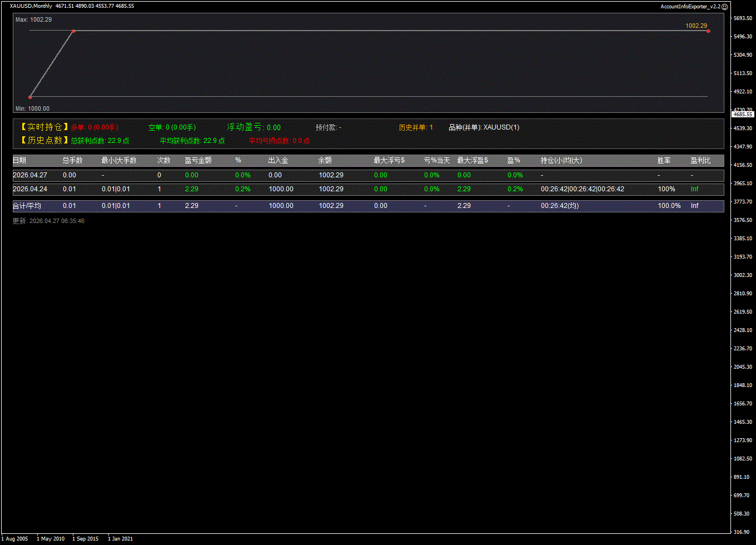Image resolution: width=756 pixels, height=545 pixels.
Task: Click the red end point of equity curve
Action: click(x=708, y=31)
